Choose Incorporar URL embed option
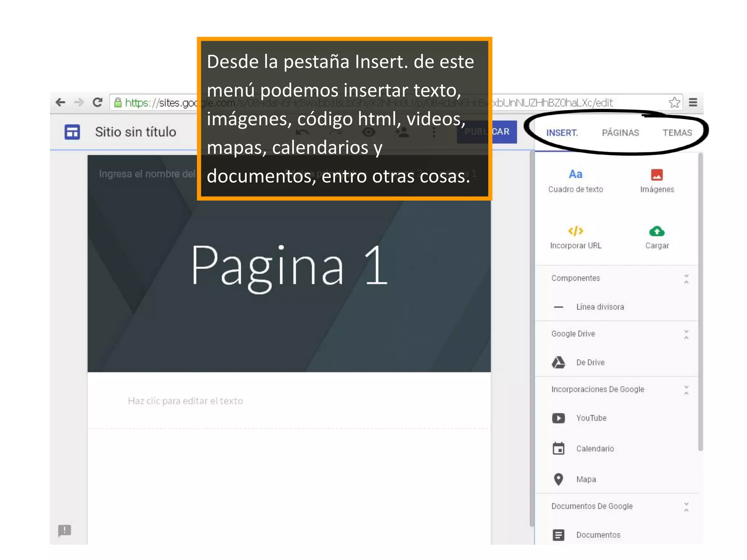The height and width of the screenshot is (560, 747). pyautogui.click(x=576, y=237)
